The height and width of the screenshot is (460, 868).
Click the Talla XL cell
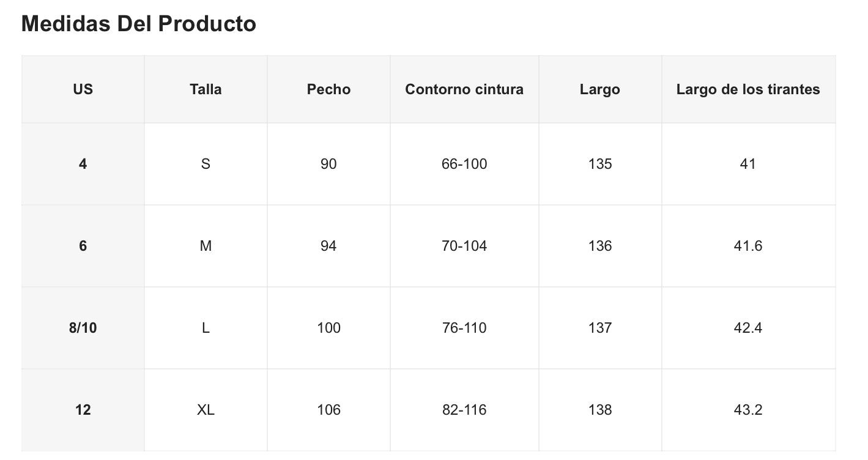[206, 410]
